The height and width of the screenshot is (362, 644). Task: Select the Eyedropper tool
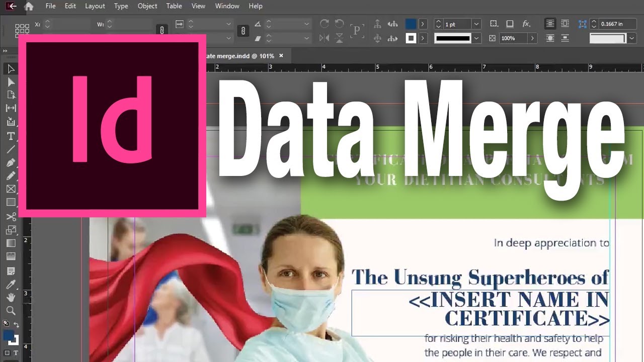(11, 284)
